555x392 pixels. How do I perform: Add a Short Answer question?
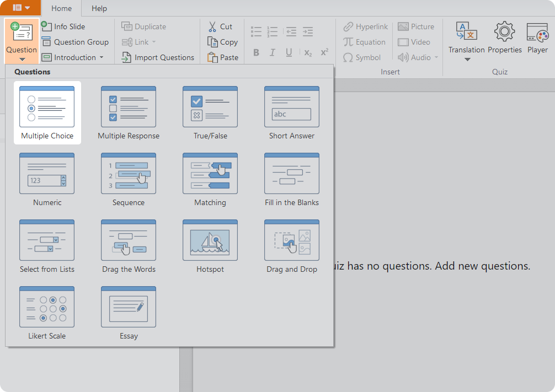[x=292, y=108]
